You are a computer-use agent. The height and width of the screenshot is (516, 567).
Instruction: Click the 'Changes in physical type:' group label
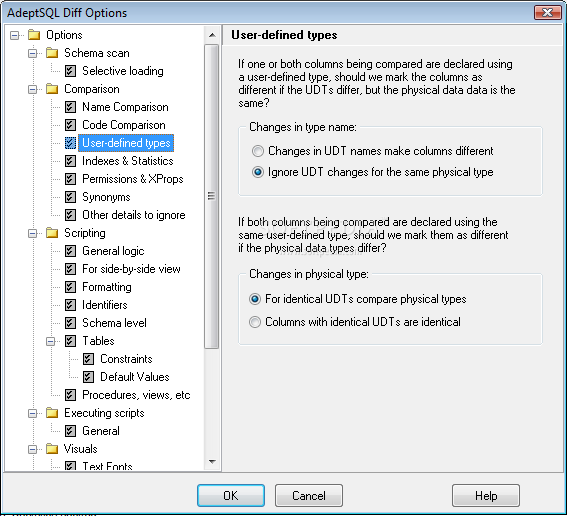click(x=309, y=274)
